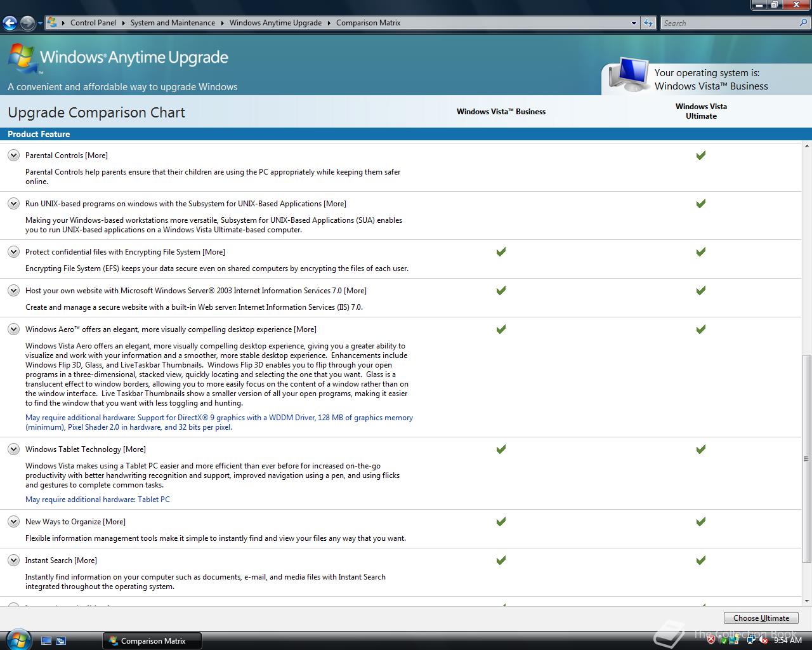Click the Forward navigation arrow

pos(27,23)
